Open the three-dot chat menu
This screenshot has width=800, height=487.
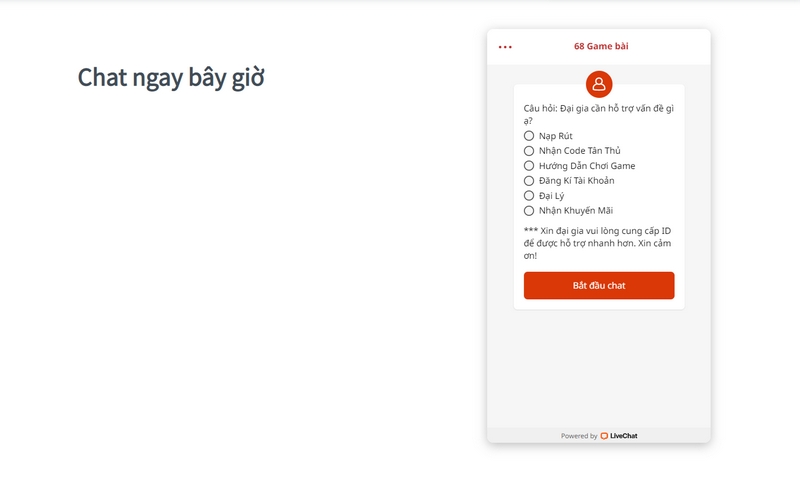(505, 47)
